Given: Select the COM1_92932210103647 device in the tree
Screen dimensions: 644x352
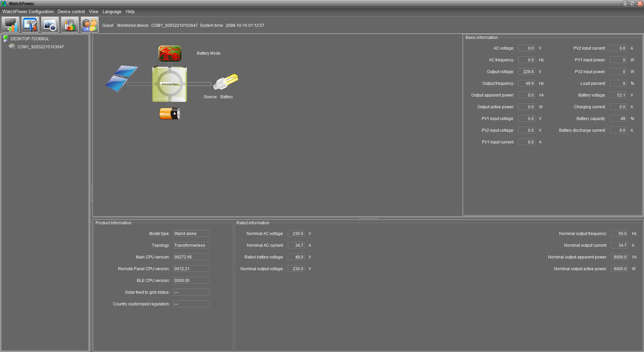Looking at the screenshot, I should pyautogui.click(x=41, y=47).
